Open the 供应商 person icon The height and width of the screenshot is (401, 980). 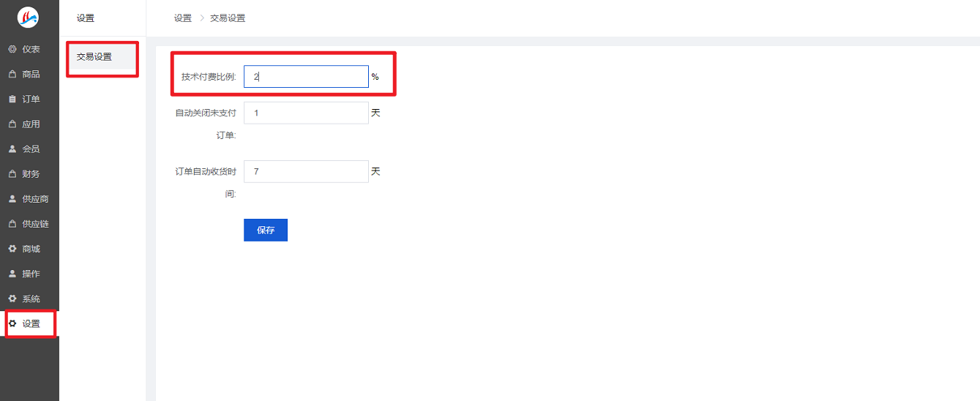[12, 199]
